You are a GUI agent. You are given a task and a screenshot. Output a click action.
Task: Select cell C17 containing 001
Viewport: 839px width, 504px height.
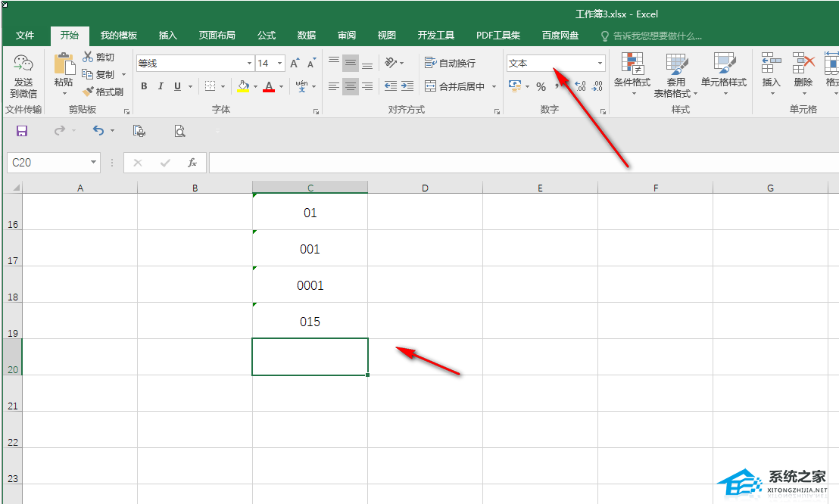click(x=310, y=249)
